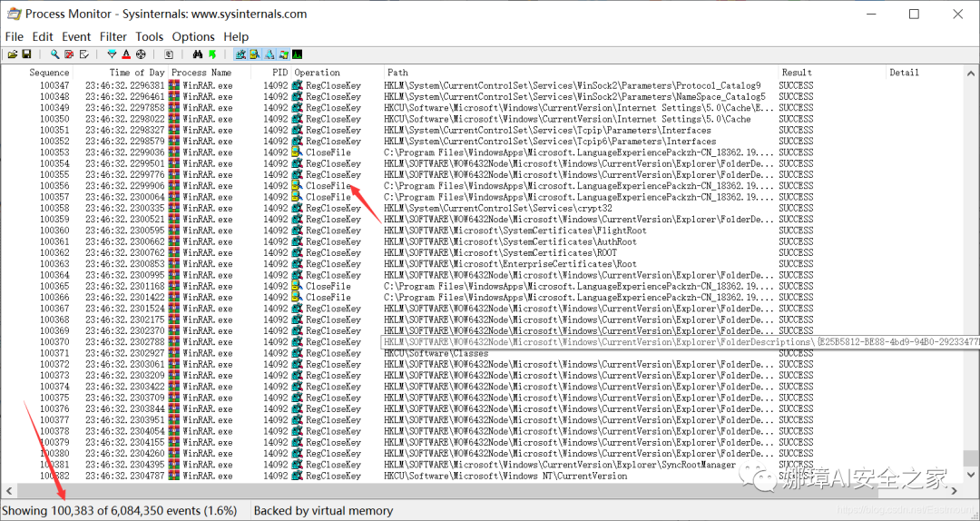Open the Help menu
The image size is (980, 521).
[x=236, y=37]
